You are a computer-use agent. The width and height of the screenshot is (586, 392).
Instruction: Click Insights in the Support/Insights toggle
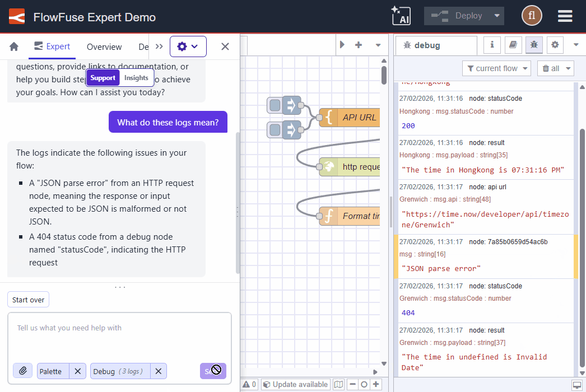click(x=137, y=78)
